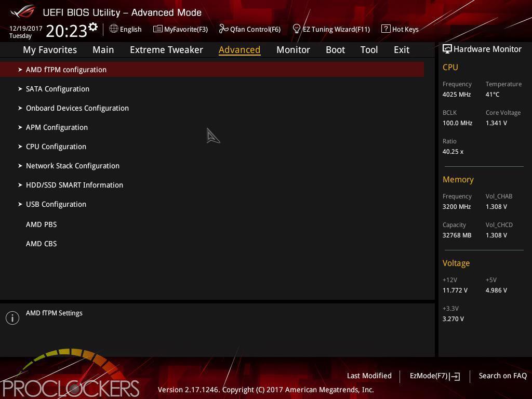Click the Qfan Control fan icon
Viewport: 532px width, 399px height.
pyautogui.click(x=223, y=29)
